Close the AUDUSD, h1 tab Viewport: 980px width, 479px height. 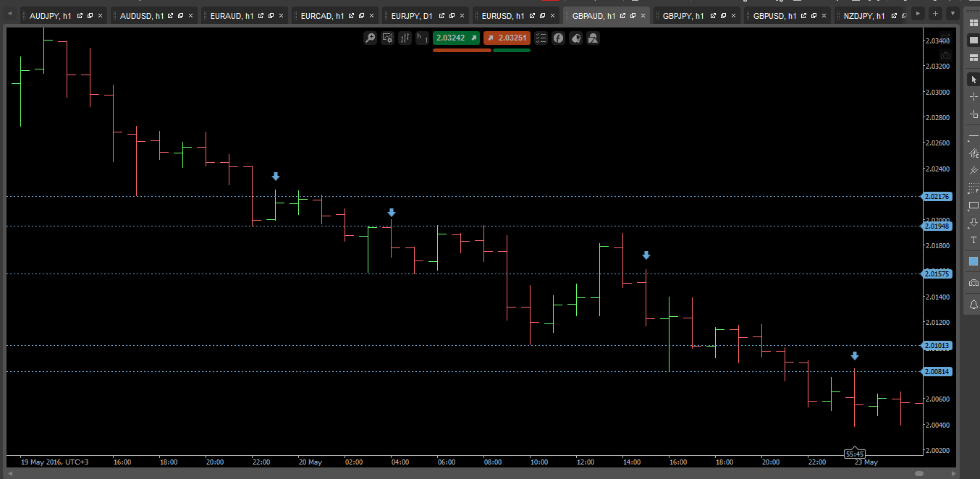190,15
